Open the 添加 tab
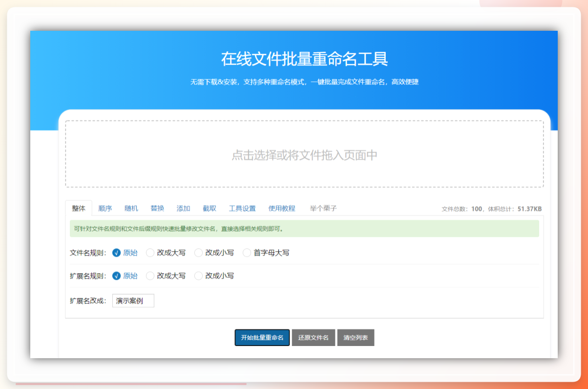Screen dimensions: 588x389 [184, 208]
